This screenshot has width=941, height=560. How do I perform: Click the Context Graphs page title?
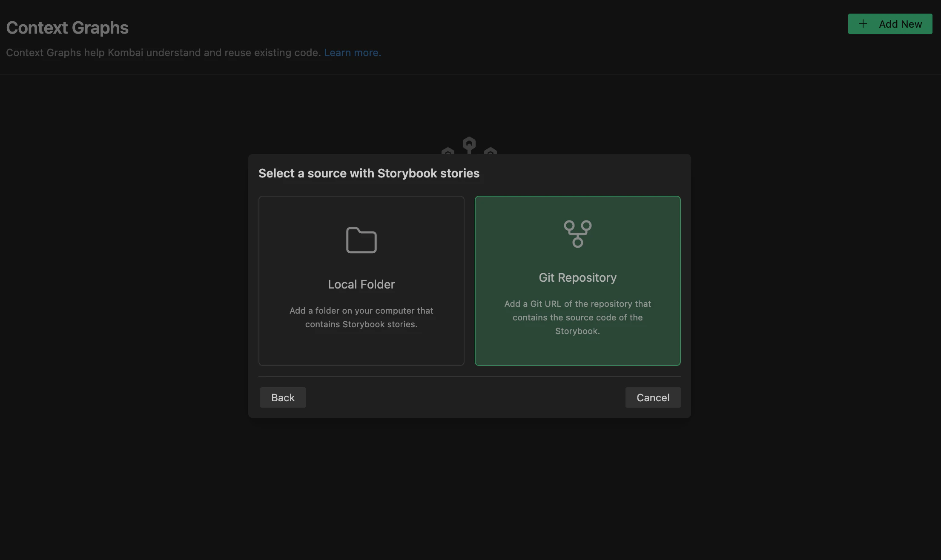click(x=67, y=27)
